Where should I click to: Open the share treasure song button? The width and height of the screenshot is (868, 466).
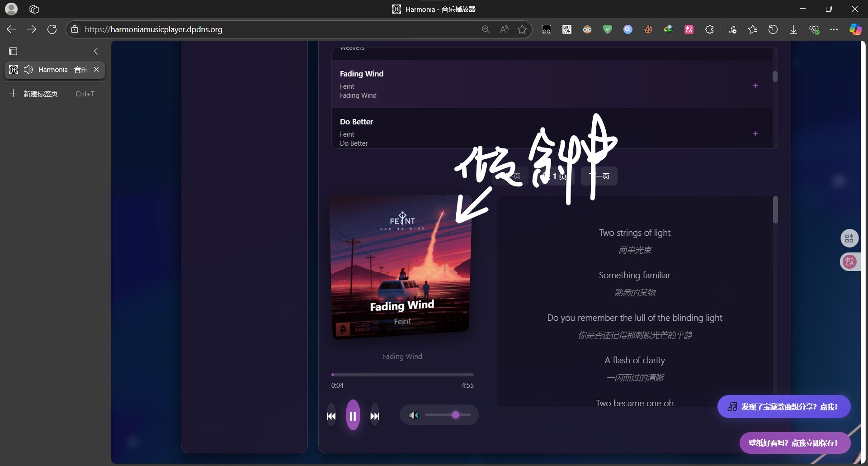pyautogui.click(x=784, y=407)
